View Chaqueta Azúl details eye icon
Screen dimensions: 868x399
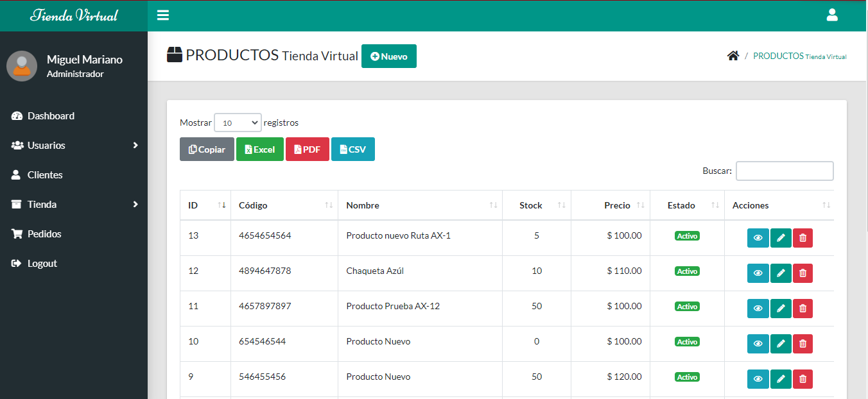click(758, 273)
